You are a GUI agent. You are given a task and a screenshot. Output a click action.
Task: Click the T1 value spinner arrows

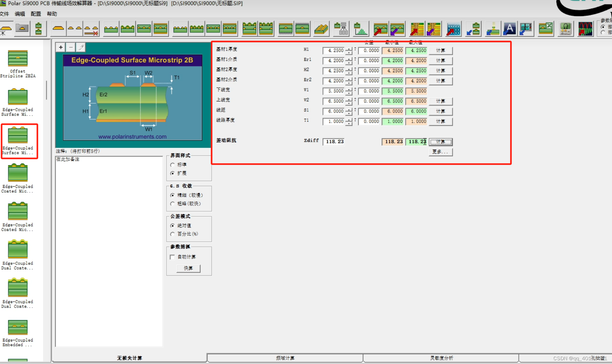pyautogui.click(x=349, y=121)
